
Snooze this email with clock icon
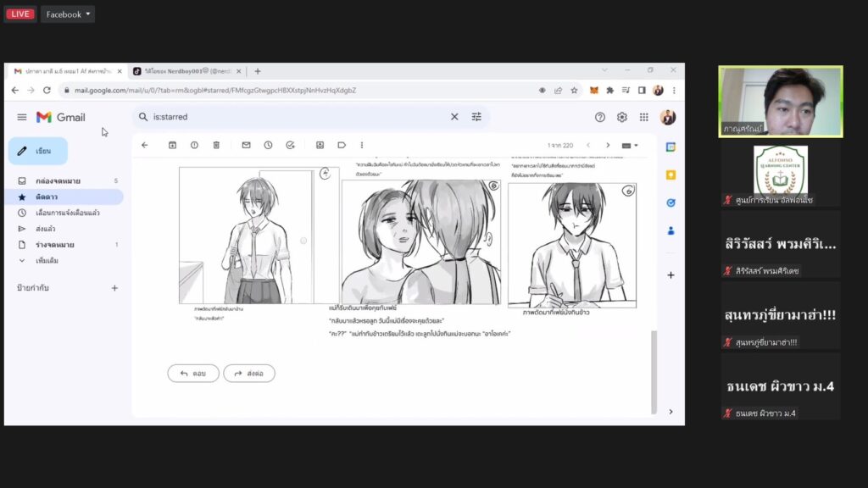[268, 145]
